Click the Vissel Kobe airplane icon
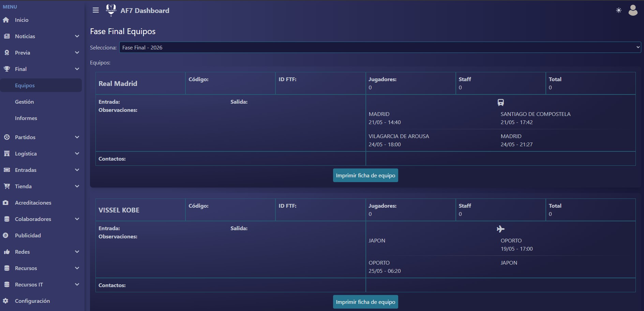The image size is (644, 311). 500,229
